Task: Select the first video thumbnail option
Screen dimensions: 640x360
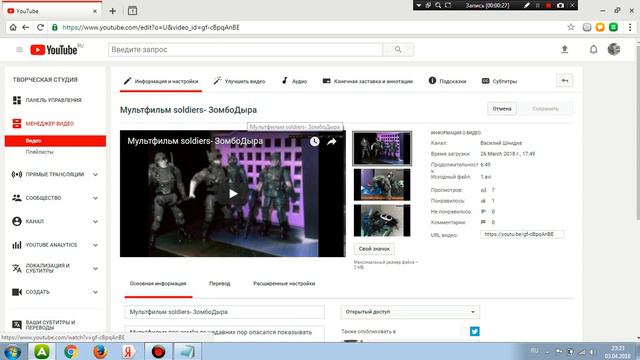Action: [382, 149]
